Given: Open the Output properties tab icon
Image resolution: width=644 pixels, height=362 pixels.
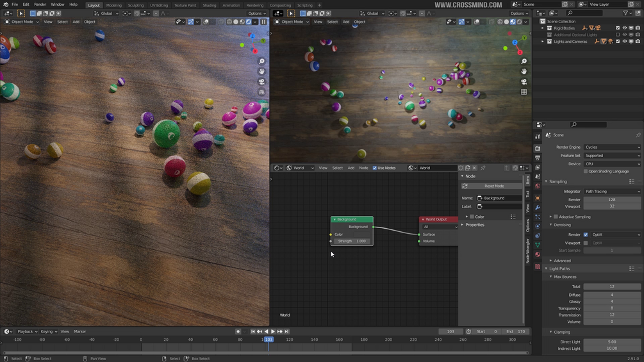Looking at the screenshot, I should 538,158.
